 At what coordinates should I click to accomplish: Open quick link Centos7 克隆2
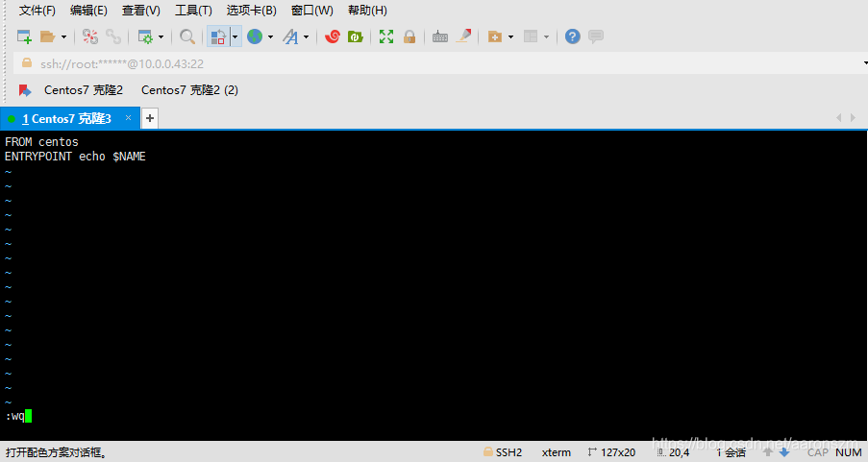pos(84,90)
